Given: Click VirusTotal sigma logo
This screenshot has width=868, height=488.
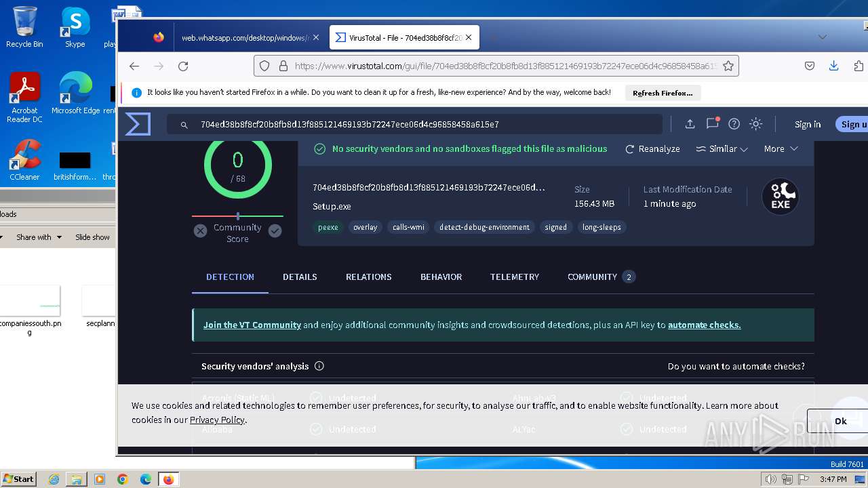Looking at the screenshot, I should point(138,124).
